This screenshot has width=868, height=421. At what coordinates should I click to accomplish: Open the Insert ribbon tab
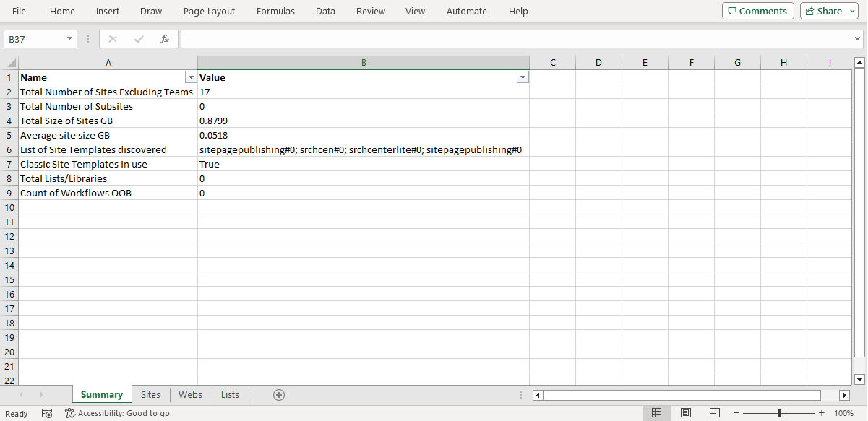[x=108, y=11]
